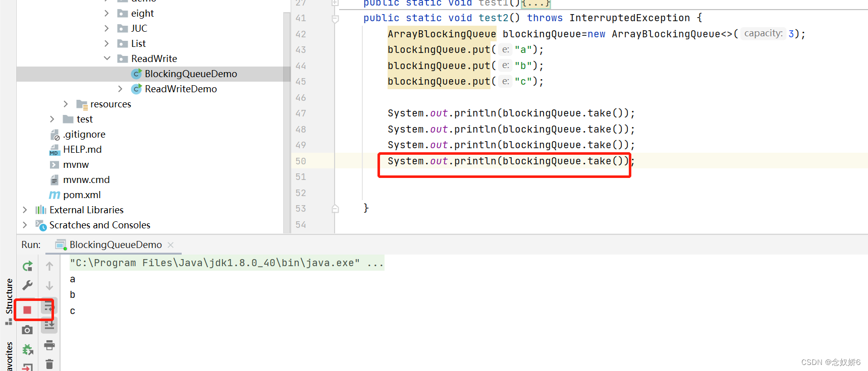Click the highlighted take() call on line 50
The width and height of the screenshot is (868, 371).
click(x=511, y=161)
